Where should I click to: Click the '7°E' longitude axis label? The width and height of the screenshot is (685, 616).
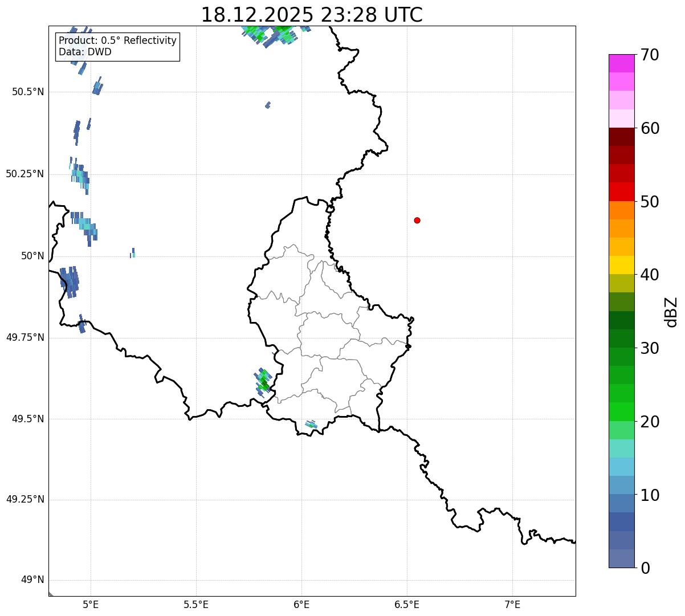(512, 604)
